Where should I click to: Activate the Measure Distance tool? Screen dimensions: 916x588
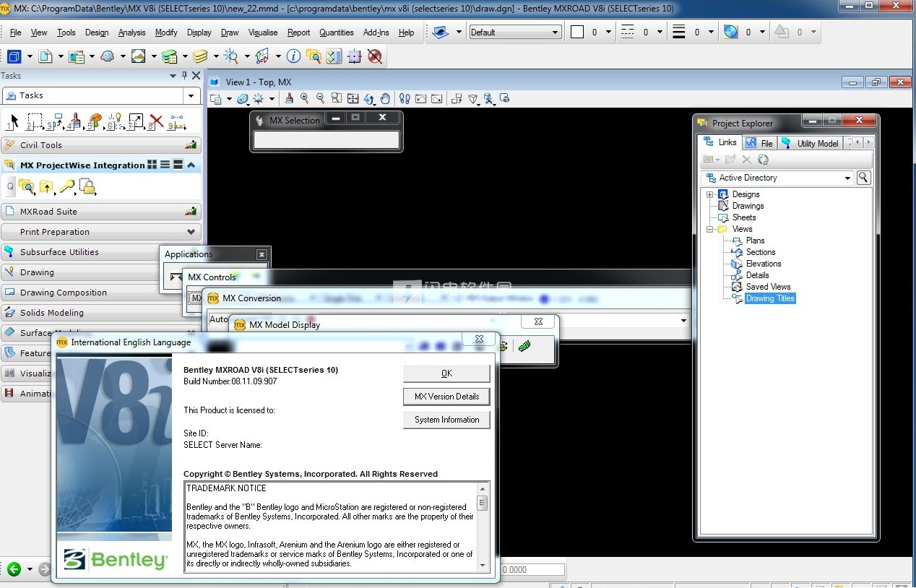point(176,121)
